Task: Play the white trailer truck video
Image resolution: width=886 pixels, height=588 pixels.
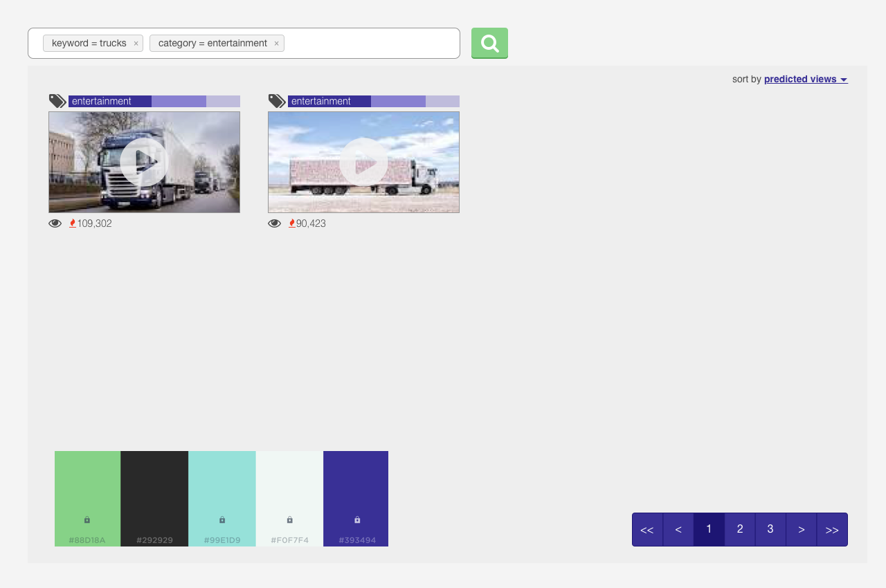Action: (x=363, y=162)
